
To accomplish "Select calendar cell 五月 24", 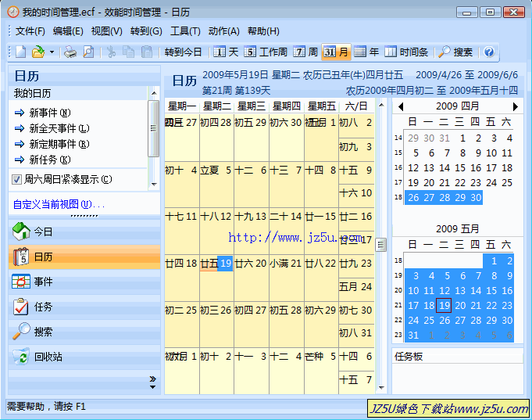I will tap(356, 289).
